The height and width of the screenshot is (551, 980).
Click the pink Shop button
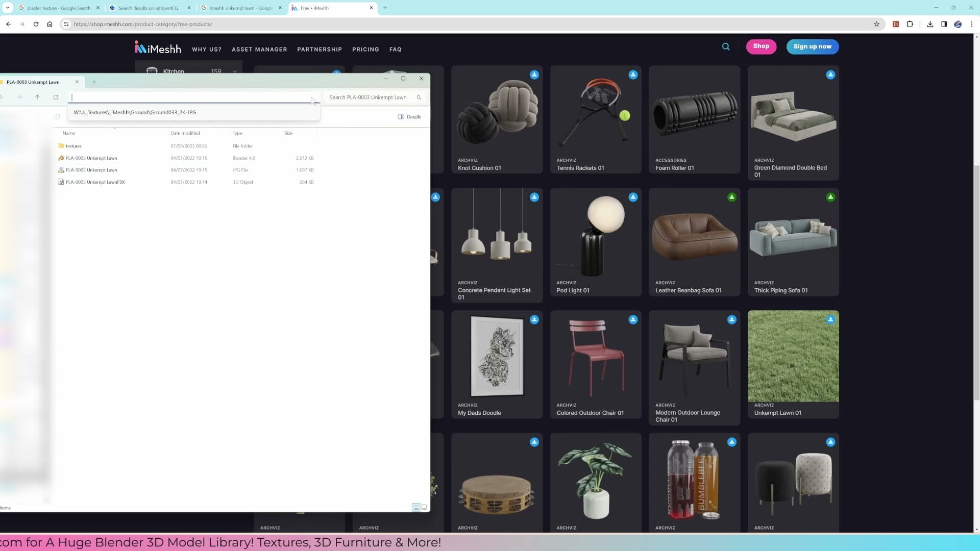[x=761, y=46]
